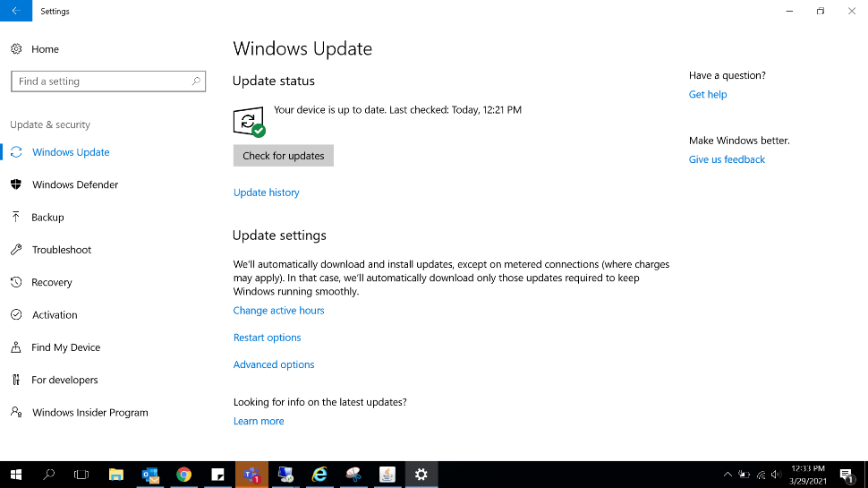Click the battery icon in system tray

(745, 475)
